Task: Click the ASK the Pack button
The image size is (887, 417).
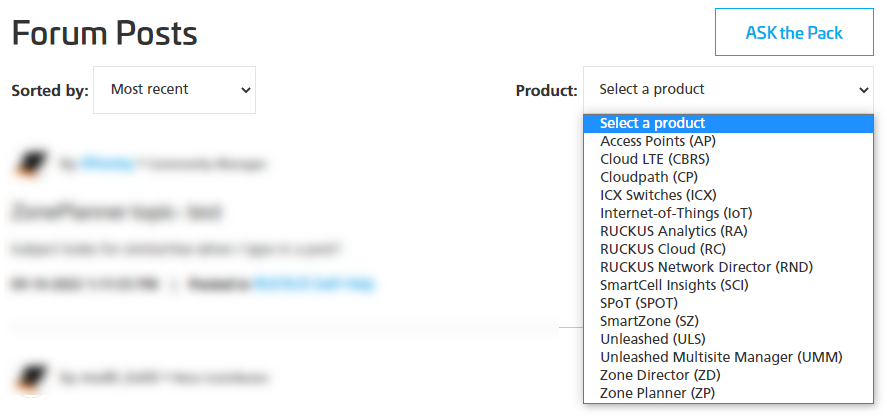Action: point(794,32)
